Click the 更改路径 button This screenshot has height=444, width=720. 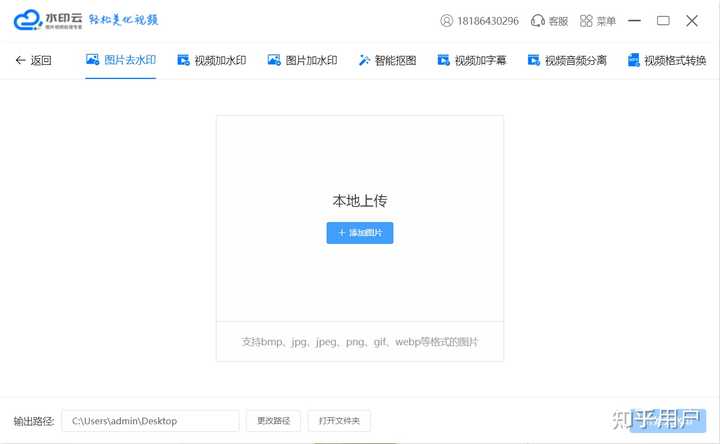(273, 421)
